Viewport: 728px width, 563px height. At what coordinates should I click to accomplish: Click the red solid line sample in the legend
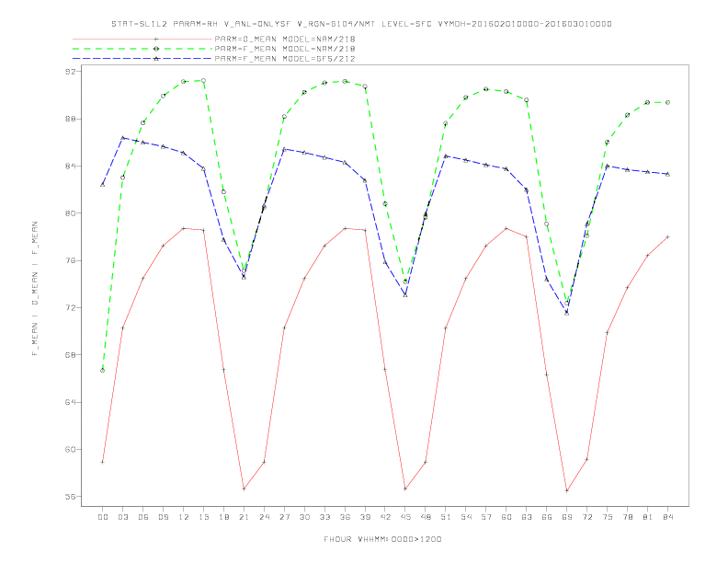[142, 39]
